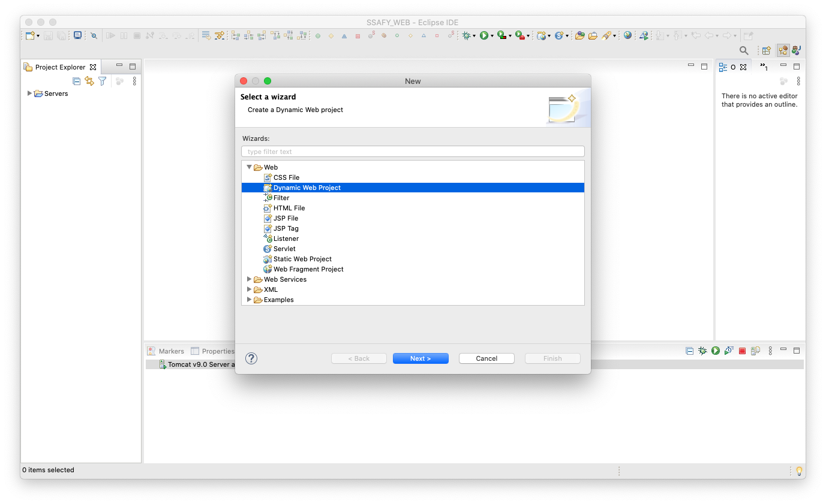Click Collapse All in Project Explorer

76,81
